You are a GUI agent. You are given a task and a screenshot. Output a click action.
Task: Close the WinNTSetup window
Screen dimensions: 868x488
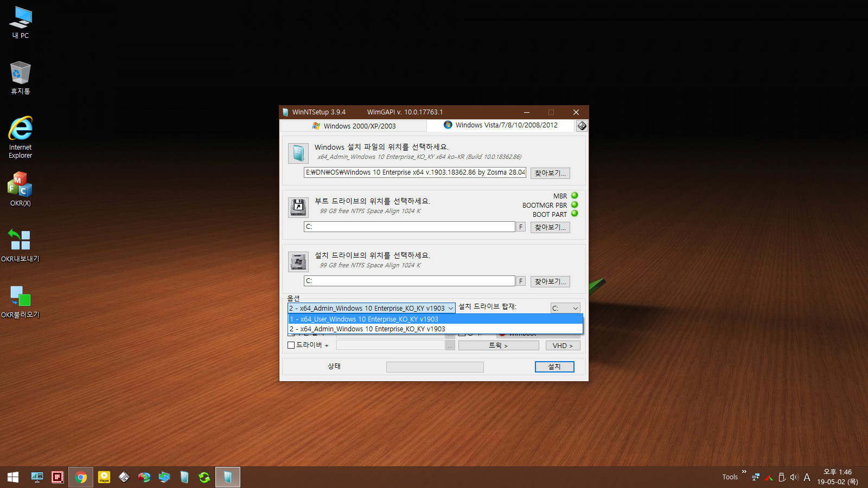(576, 112)
